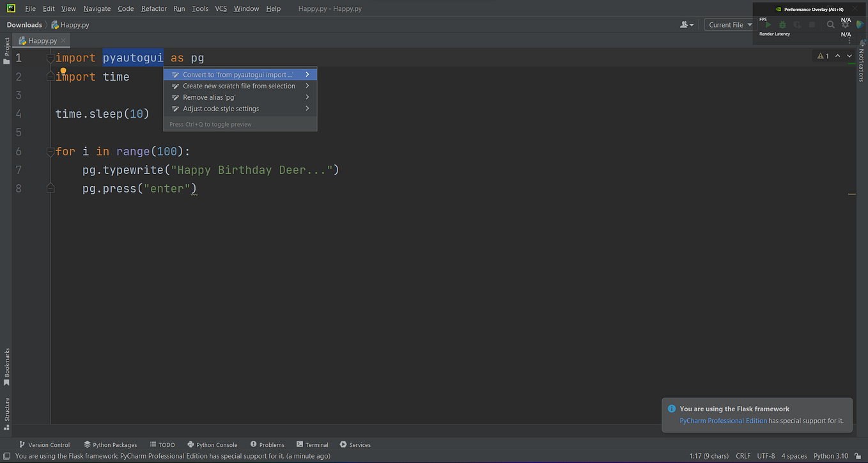Jump to next warning with the down arrow
The image size is (868, 463).
click(849, 56)
